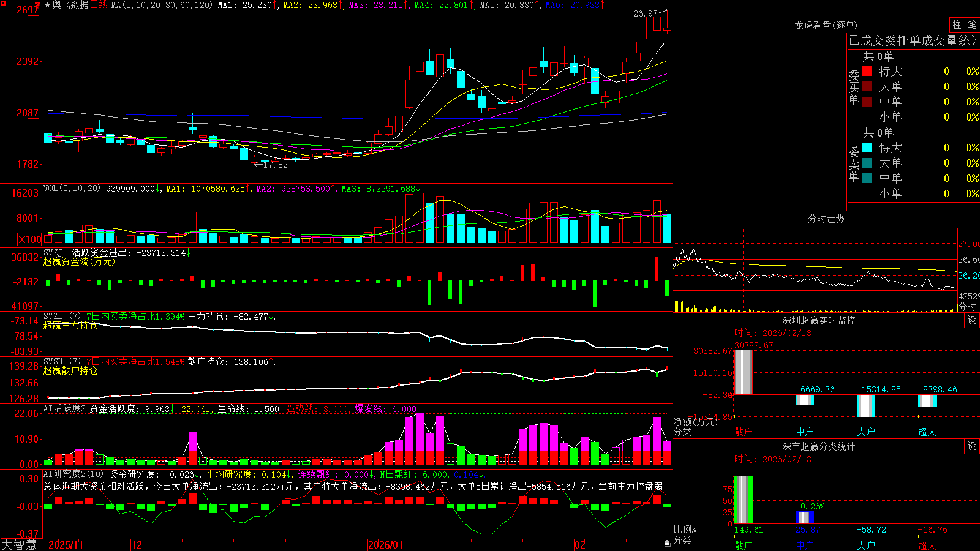The image size is (980, 551).
Task: Click the magenta MA3: 23.215 value
Action: pyautogui.click(x=379, y=5)
